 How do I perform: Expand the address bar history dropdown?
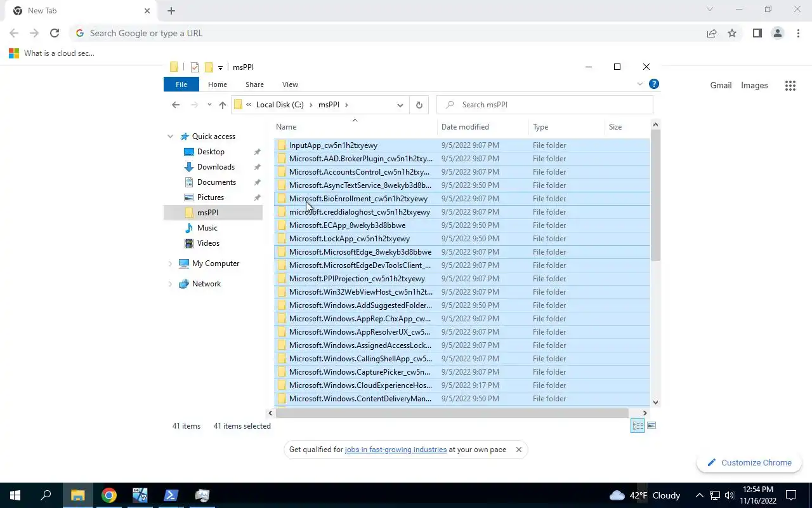click(400, 105)
